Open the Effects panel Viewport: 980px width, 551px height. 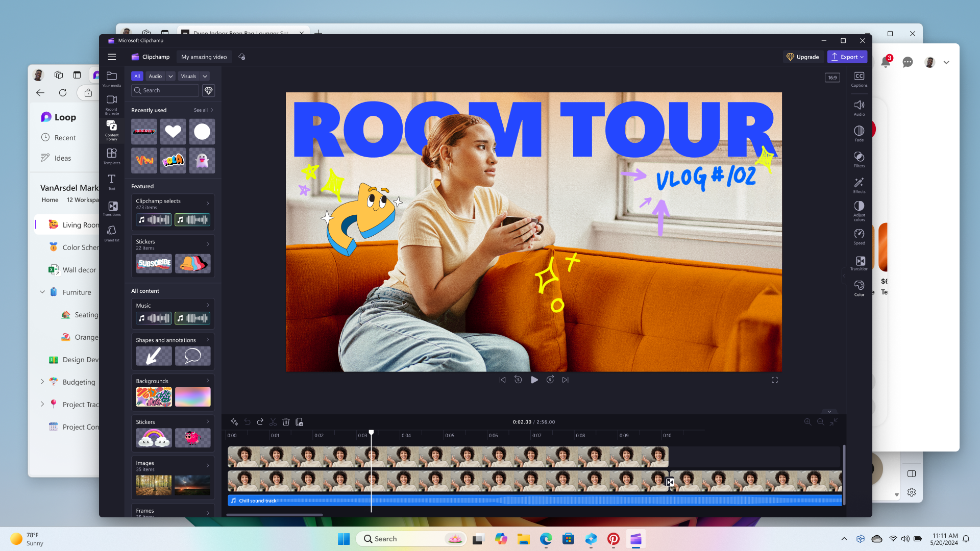pos(859,185)
